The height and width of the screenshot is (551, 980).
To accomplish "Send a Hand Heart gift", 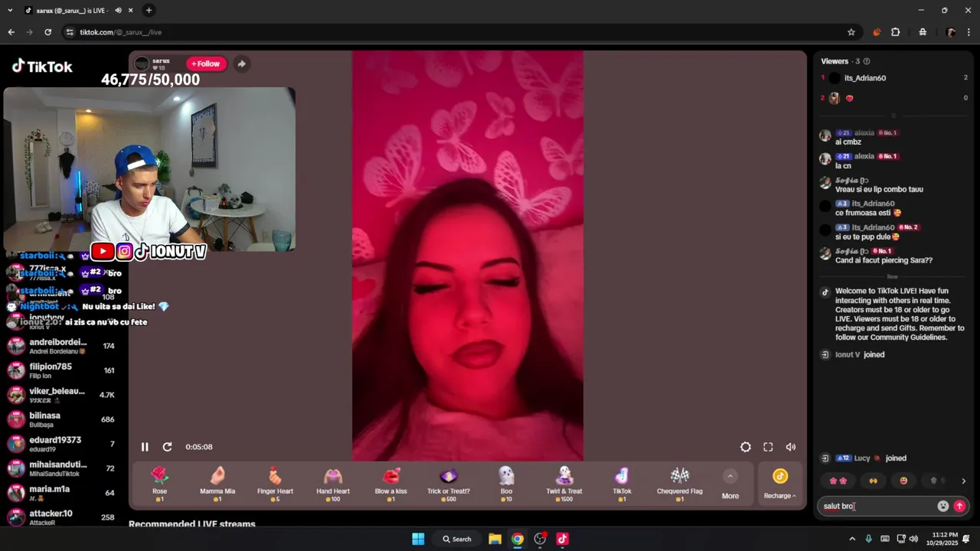I will click(x=333, y=484).
